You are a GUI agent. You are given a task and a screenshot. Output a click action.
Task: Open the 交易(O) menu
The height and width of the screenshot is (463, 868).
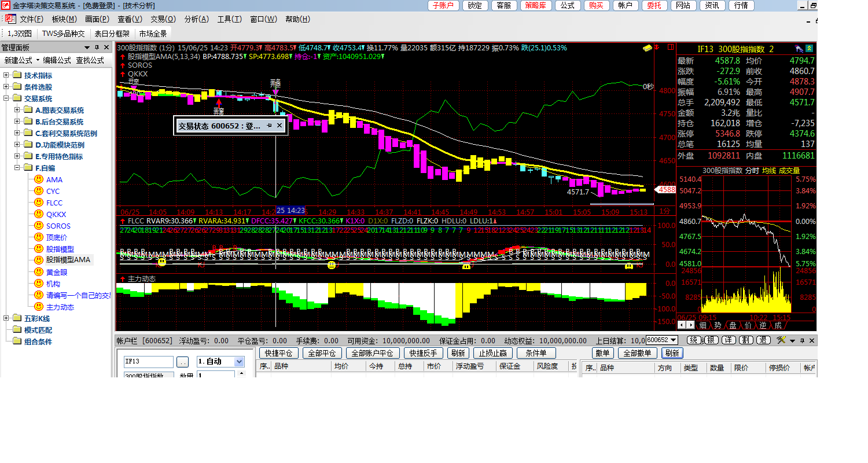point(163,19)
